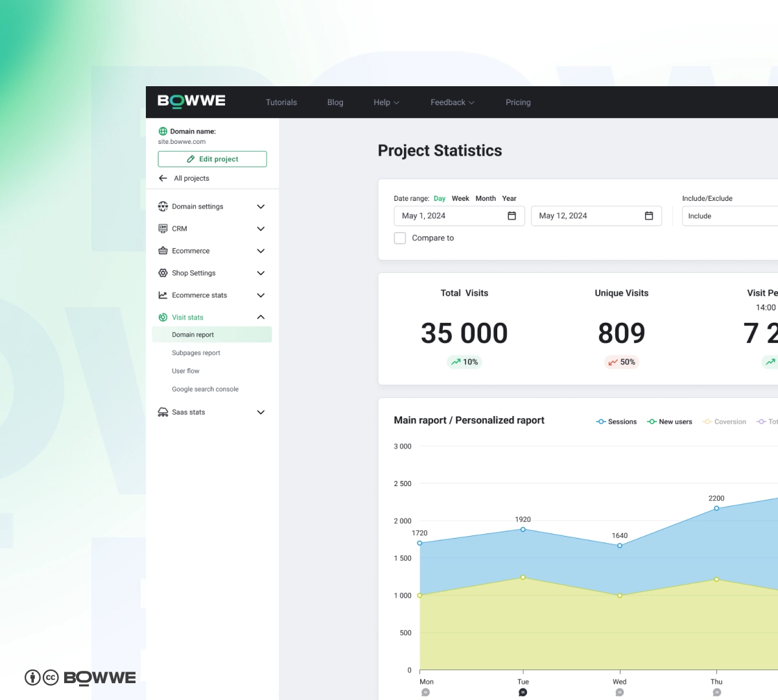Click the May 12, 2024 end date field
This screenshot has height=700, width=778.
point(596,216)
